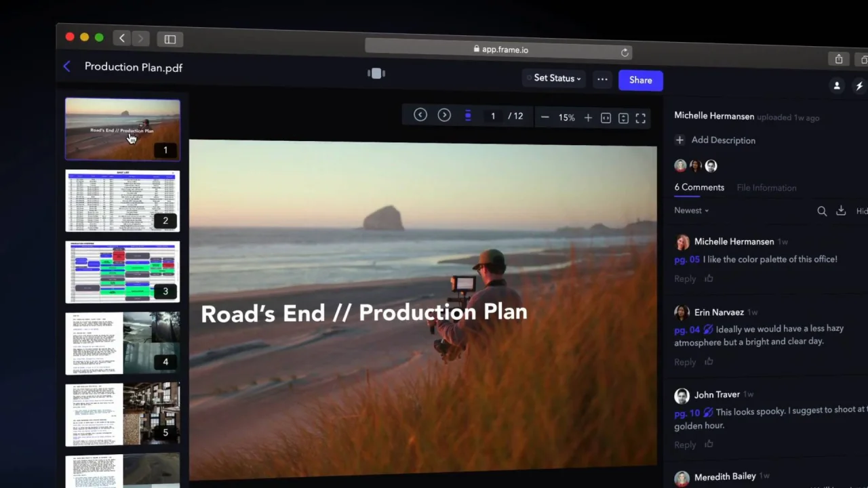Fit page to width icon
The width and height of the screenshot is (868, 488).
coord(606,118)
